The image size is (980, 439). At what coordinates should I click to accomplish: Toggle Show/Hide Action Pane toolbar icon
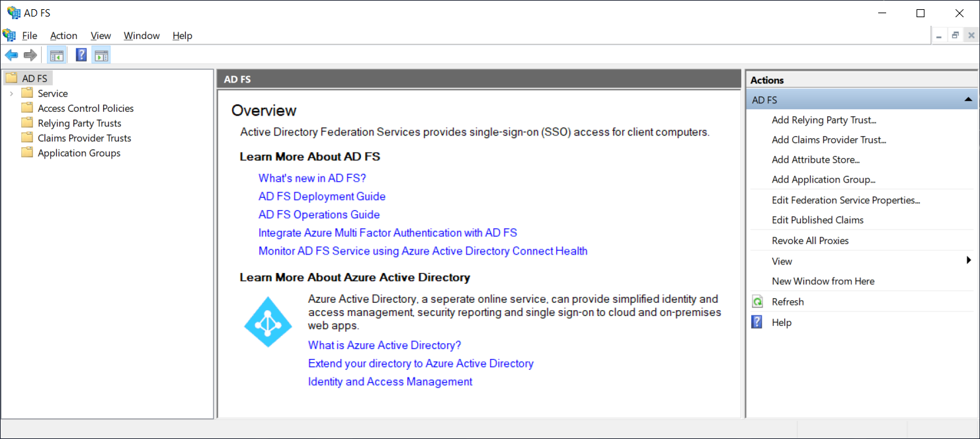[x=101, y=56]
